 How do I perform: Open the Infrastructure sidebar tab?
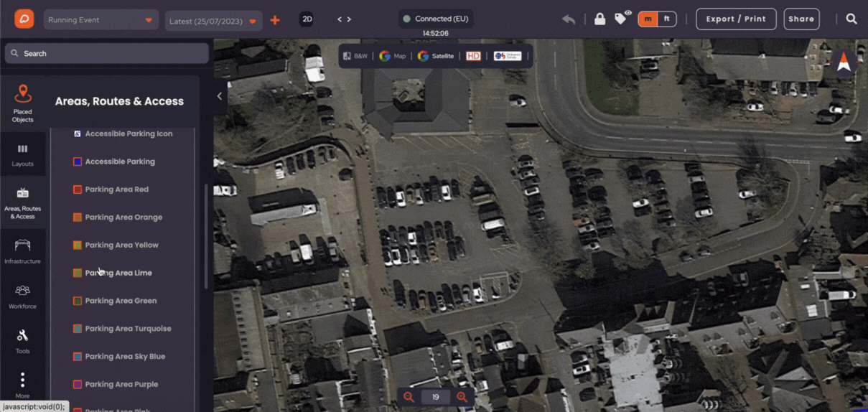23,252
